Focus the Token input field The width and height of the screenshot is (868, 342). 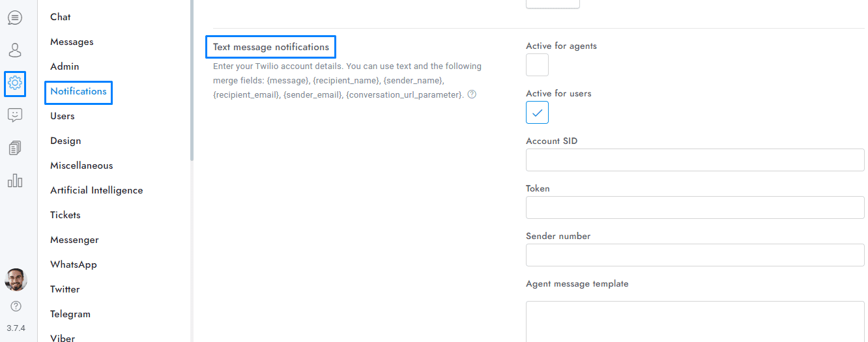(x=695, y=208)
